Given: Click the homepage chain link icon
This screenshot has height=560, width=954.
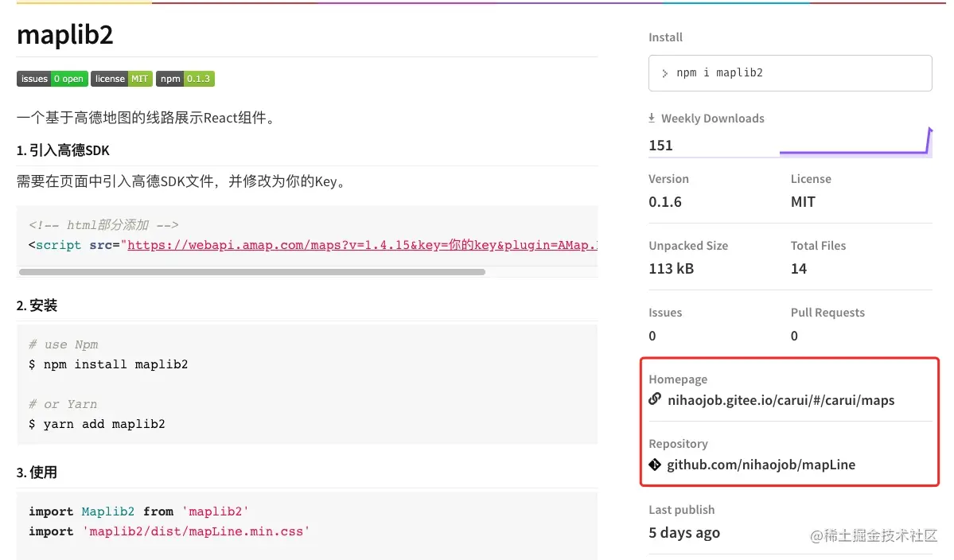Looking at the screenshot, I should [655, 399].
